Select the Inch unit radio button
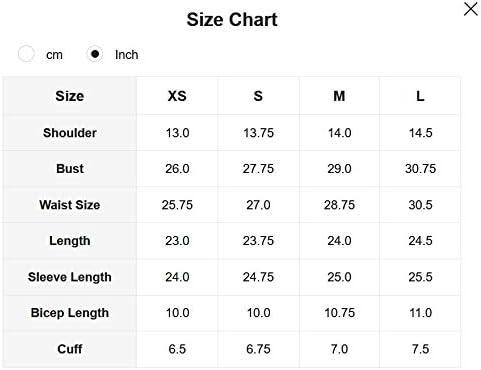This screenshot has width=481, height=370. coord(95,54)
